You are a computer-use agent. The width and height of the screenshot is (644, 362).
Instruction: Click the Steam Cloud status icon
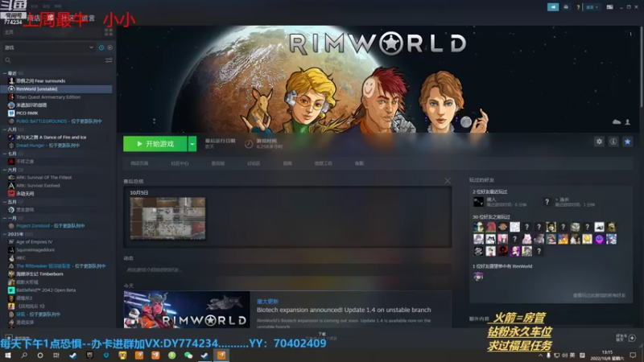point(617,122)
